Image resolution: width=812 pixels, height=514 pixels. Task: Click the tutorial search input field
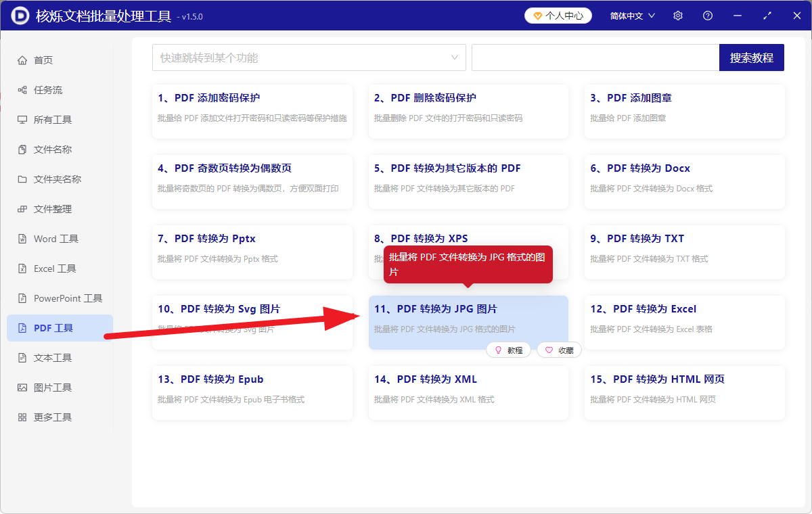595,57
